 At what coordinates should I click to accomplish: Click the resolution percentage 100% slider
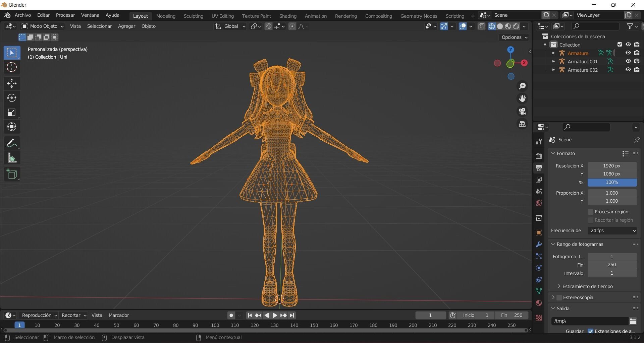pos(612,183)
